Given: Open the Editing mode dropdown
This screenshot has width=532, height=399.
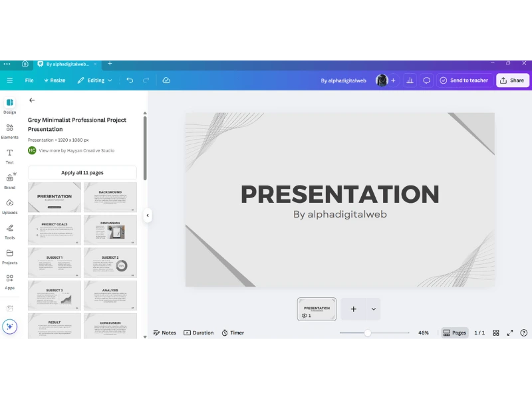Looking at the screenshot, I should click(94, 80).
